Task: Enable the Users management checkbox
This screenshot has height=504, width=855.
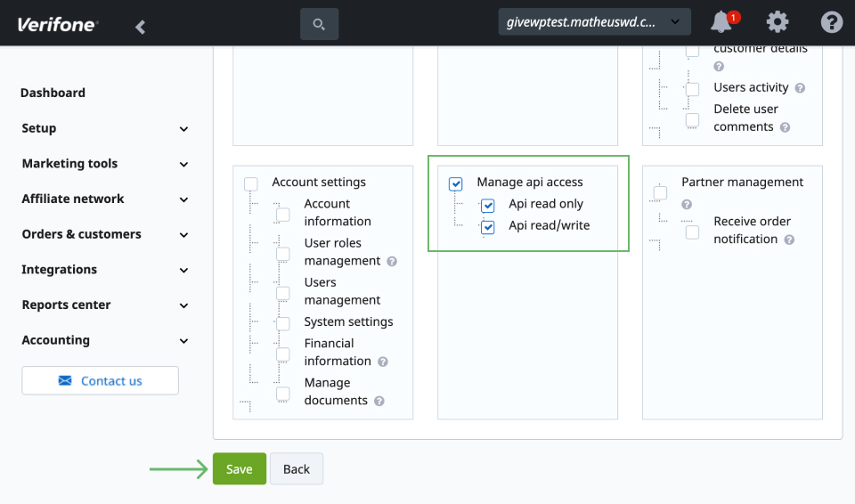Action: 283,293
